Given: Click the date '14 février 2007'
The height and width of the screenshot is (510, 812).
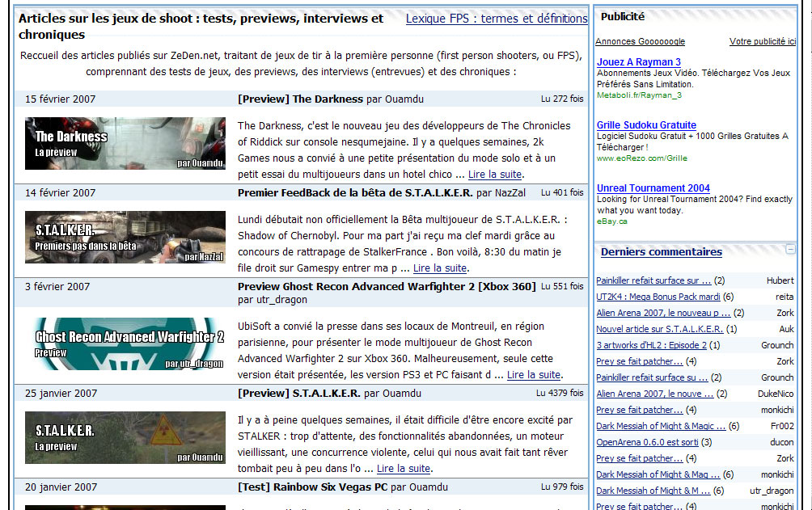Looking at the screenshot, I should (x=60, y=192).
